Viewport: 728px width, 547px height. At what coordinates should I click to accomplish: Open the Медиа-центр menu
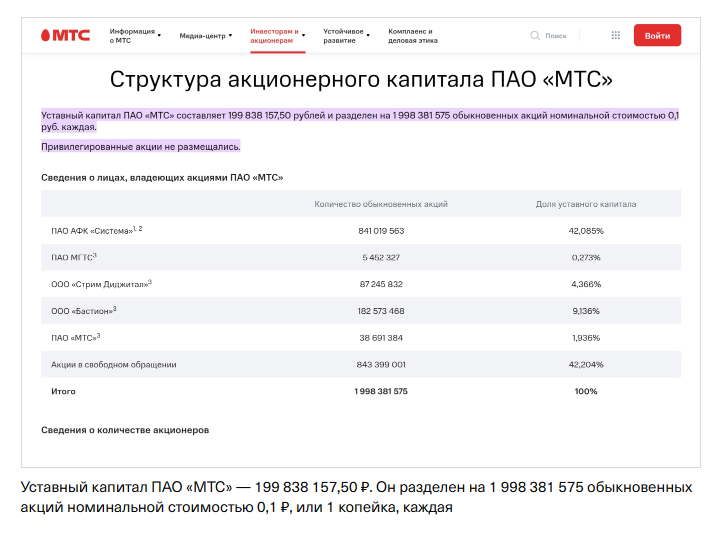202,36
